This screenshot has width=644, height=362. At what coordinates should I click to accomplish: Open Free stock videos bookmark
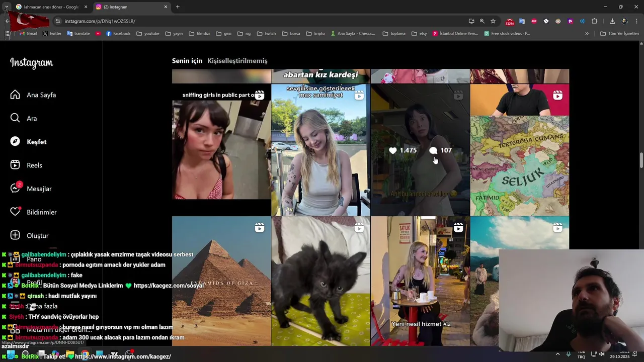(507, 34)
